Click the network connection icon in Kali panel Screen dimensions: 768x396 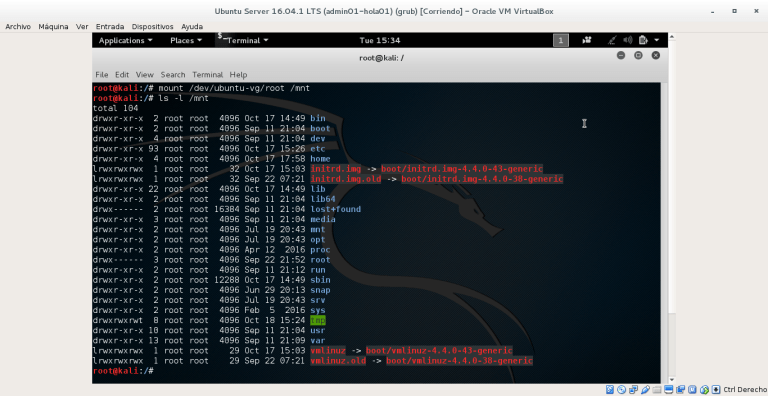[612, 40]
